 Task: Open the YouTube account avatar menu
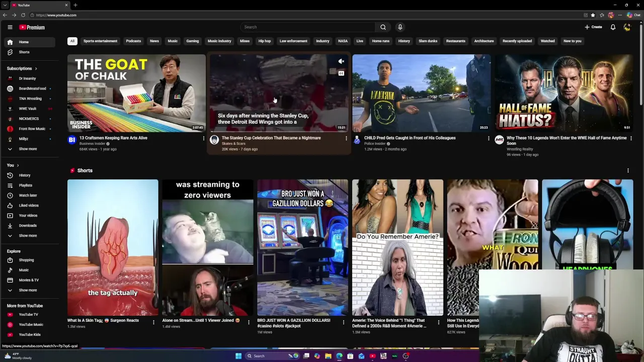627,27
